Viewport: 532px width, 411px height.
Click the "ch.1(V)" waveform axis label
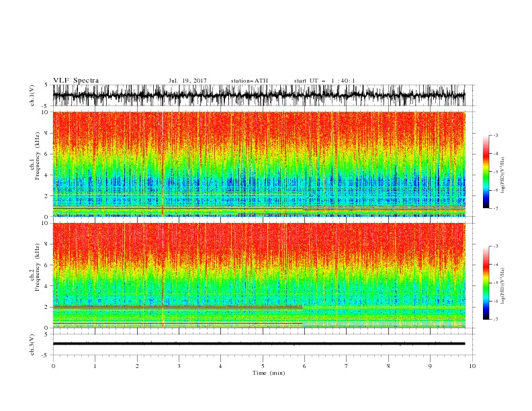(32, 95)
